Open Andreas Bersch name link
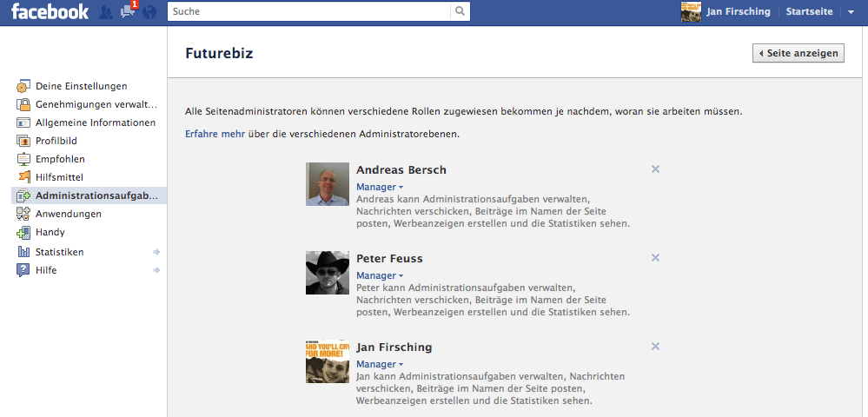Viewport: 868px width, 417px height. [x=401, y=170]
